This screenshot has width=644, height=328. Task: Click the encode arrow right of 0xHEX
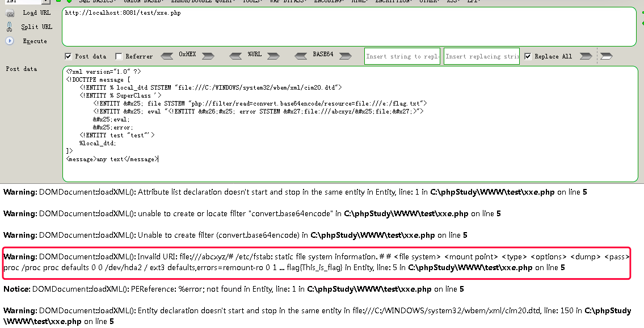coord(208,56)
